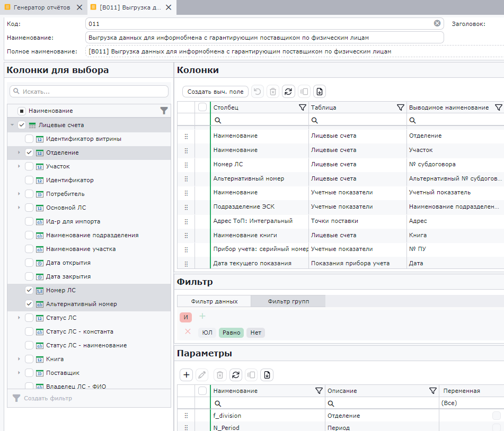Click the Подразделение ЭСК column cell

259,207
